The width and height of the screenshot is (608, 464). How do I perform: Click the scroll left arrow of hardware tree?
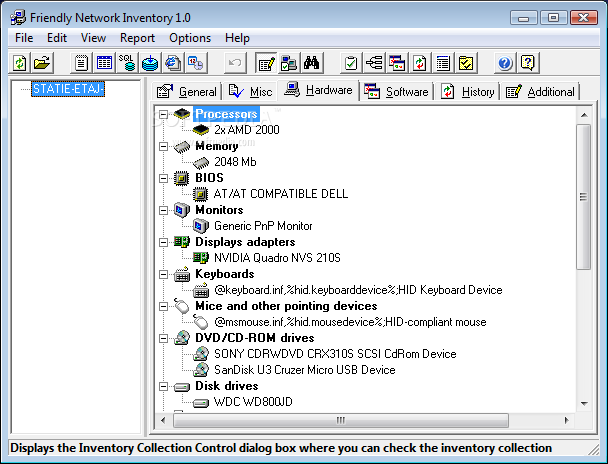click(x=163, y=421)
